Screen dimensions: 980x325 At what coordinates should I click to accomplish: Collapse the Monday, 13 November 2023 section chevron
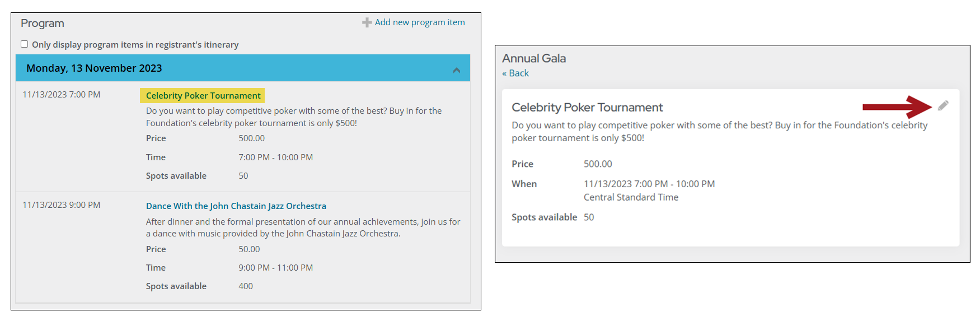(457, 70)
